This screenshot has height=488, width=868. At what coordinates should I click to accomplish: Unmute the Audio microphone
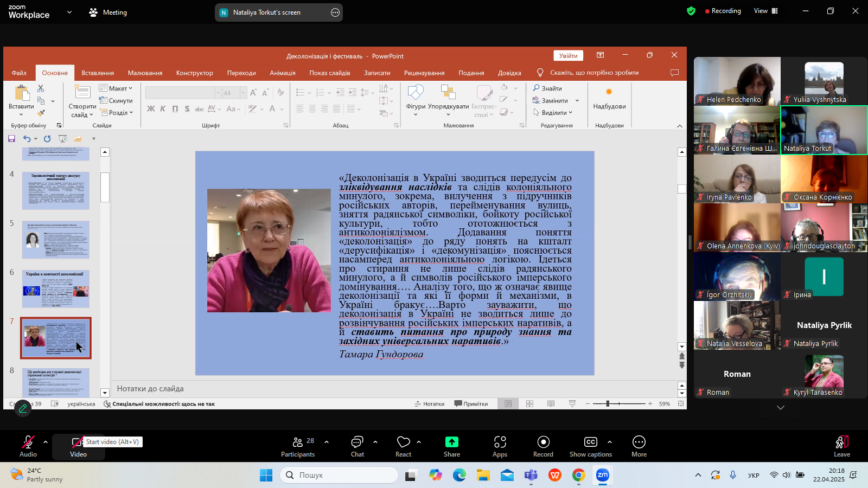pos(28,442)
